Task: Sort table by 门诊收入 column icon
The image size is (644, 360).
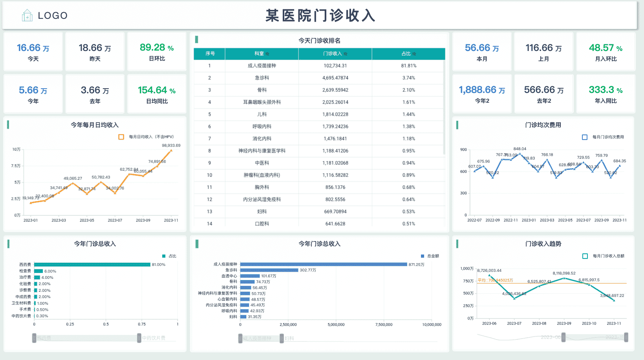Action: 346,54
